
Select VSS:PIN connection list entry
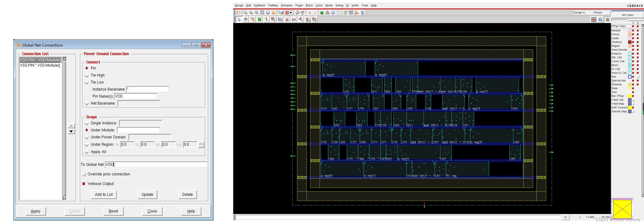tap(40, 66)
